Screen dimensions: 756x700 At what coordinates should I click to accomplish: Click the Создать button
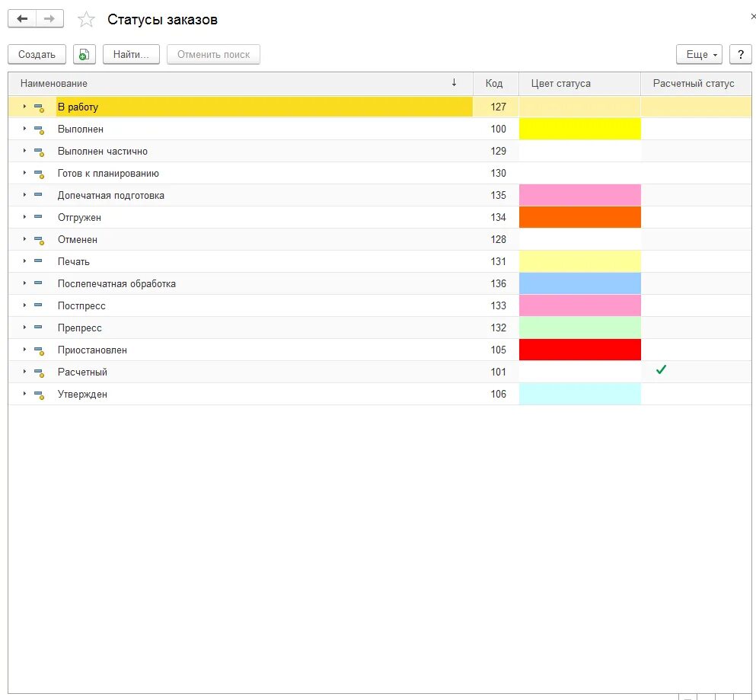click(37, 55)
